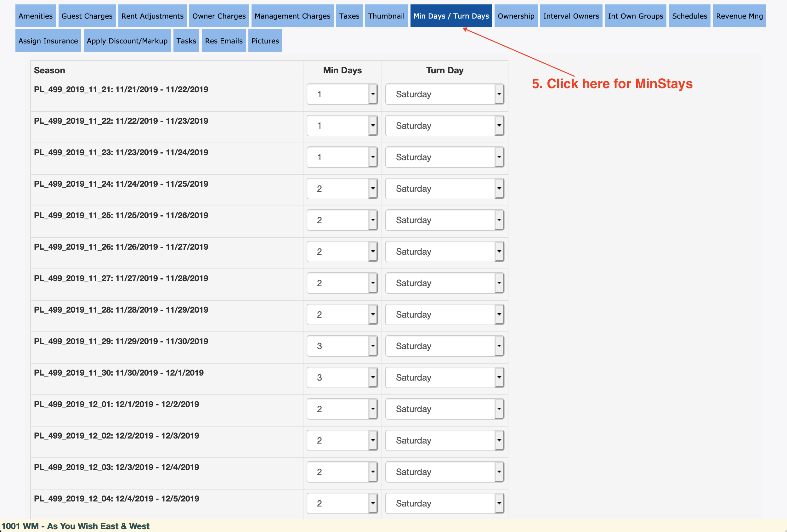Image resolution: width=787 pixels, height=532 pixels.
Task: Click the Assign Insurance button
Action: click(48, 41)
